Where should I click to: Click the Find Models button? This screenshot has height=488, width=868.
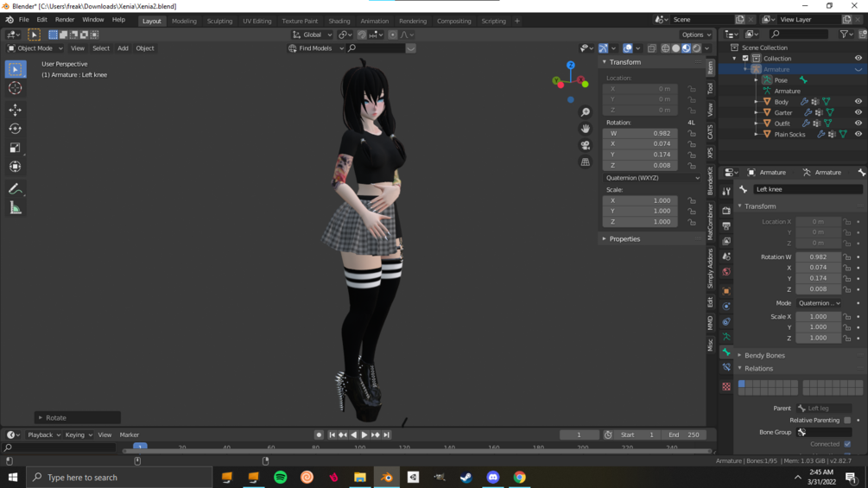[315, 48]
